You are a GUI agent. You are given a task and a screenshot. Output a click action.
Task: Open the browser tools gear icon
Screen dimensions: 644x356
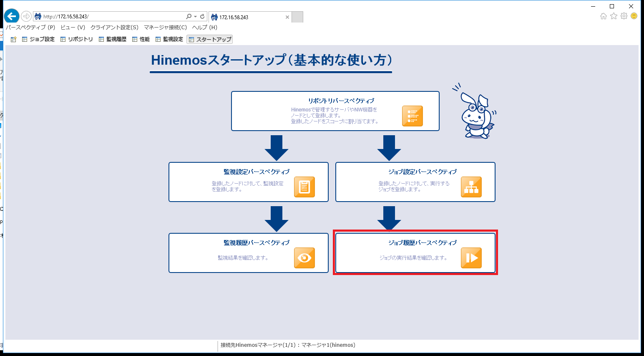624,16
